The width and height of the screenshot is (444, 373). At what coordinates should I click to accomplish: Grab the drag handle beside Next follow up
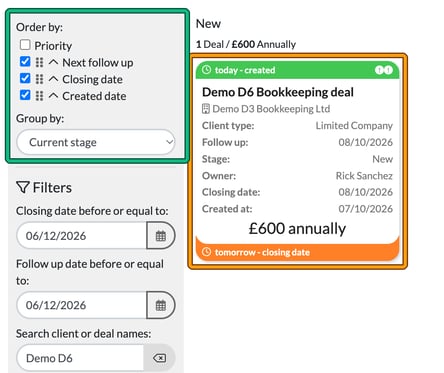click(39, 62)
